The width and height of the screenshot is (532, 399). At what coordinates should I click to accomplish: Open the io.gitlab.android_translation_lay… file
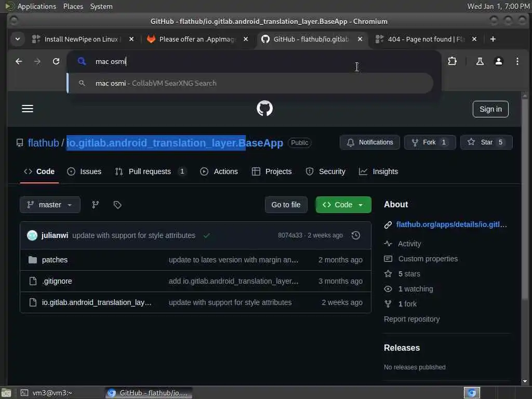[x=97, y=303]
